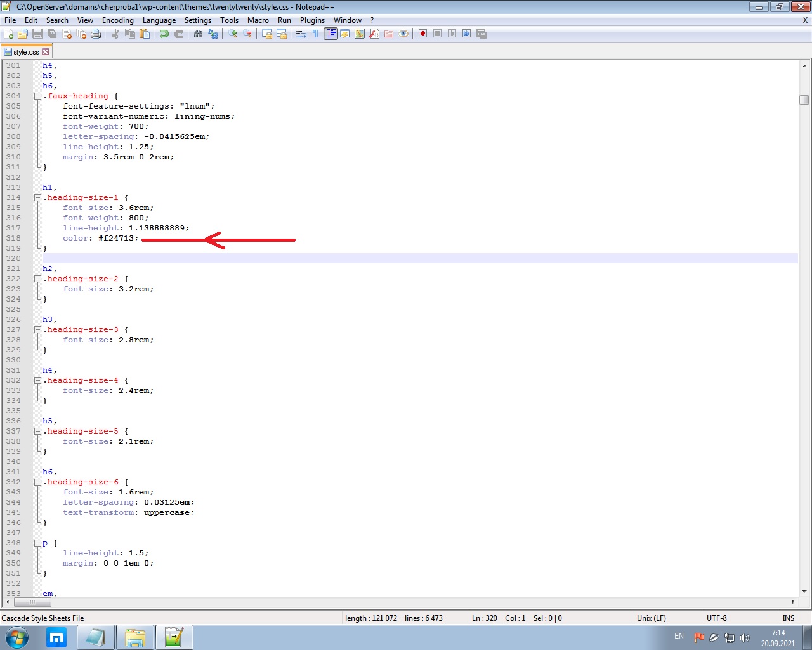Open the Search menu
Screen dimensions: 812x650
(57, 20)
